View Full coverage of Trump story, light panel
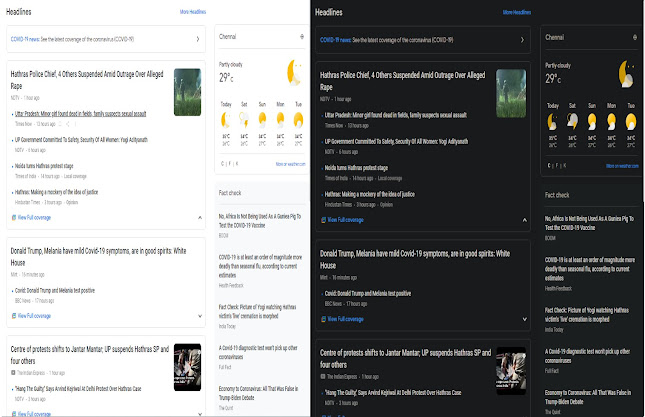The image size is (645, 417). point(31,316)
